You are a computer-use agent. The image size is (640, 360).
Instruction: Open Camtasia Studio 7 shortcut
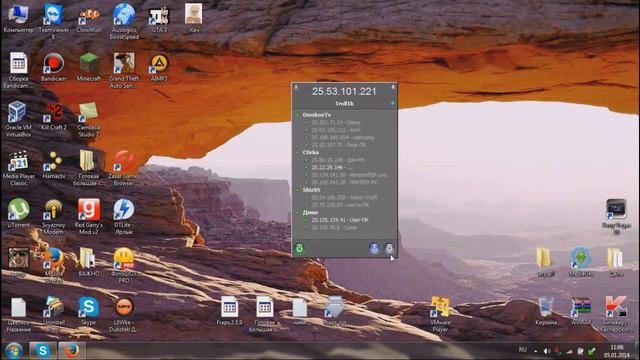89,119
